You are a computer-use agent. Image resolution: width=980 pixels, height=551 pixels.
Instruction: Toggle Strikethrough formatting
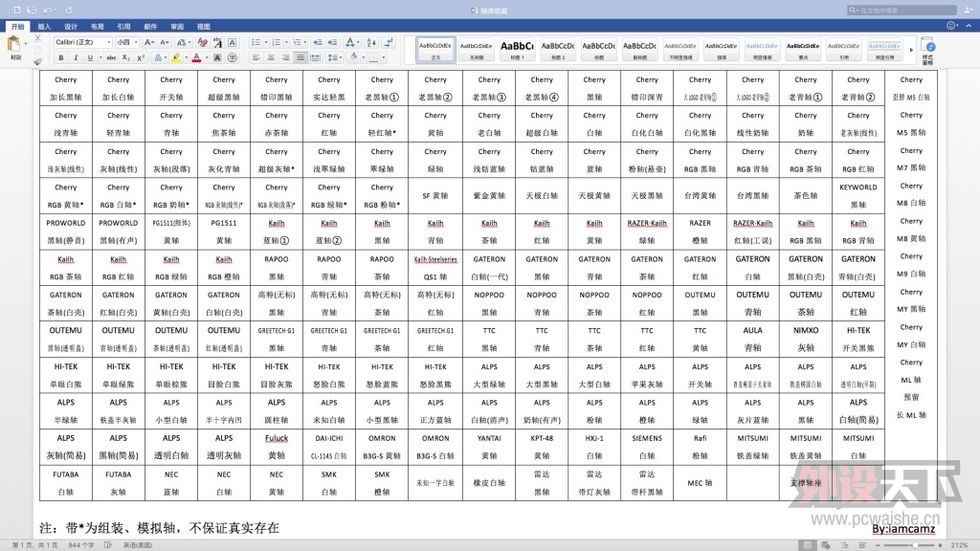(x=111, y=57)
